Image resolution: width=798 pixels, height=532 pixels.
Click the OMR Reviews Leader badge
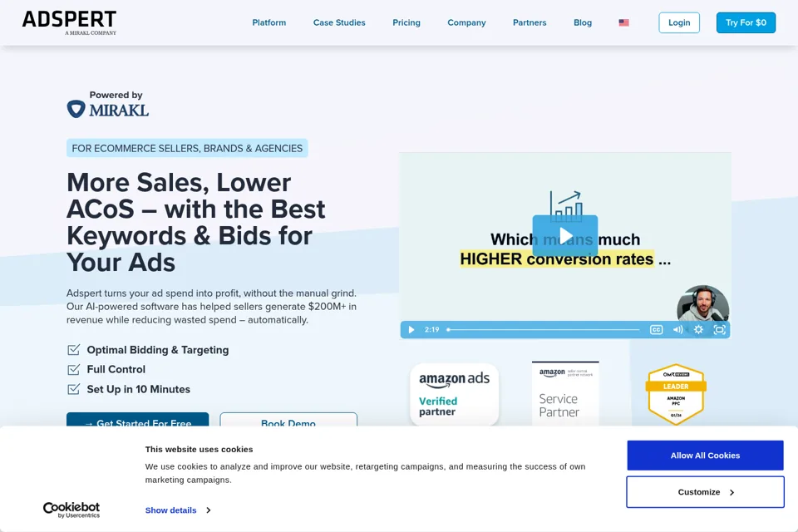[x=675, y=393]
